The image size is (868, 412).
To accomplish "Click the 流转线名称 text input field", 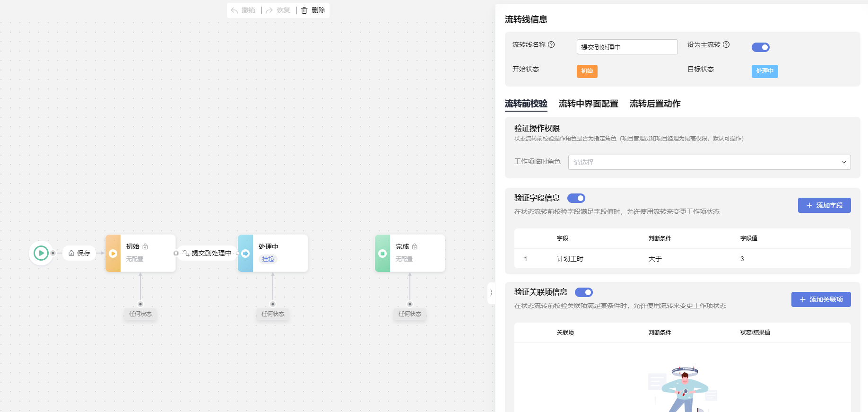I will pyautogui.click(x=627, y=47).
